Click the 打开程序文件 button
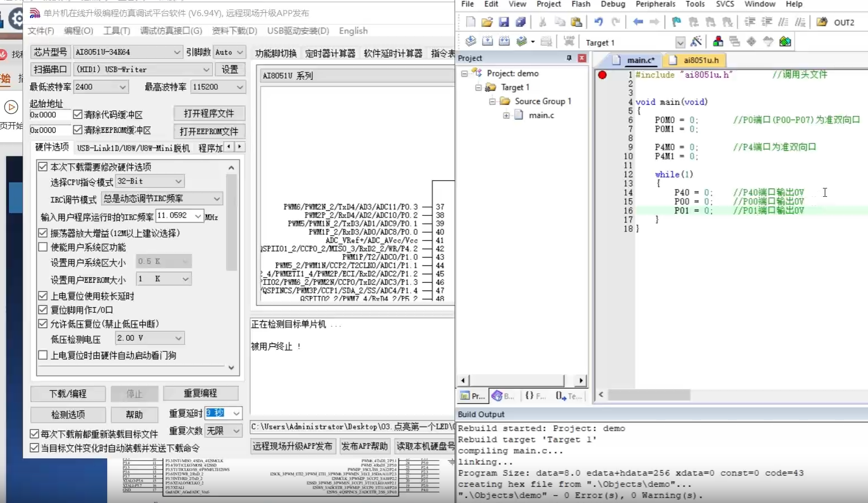 [x=209, y=113]
